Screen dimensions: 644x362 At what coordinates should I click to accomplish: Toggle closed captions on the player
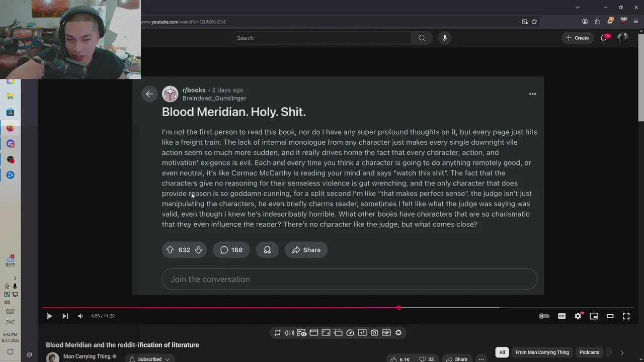click(561, 316)
